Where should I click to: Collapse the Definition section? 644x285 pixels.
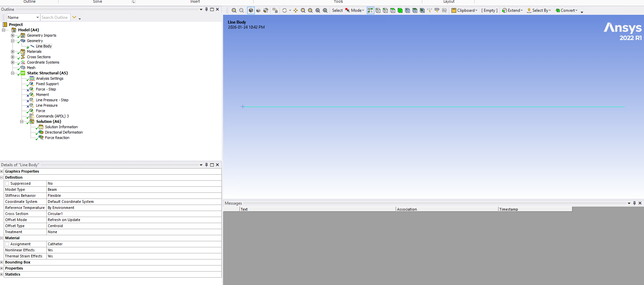point(2,177)
